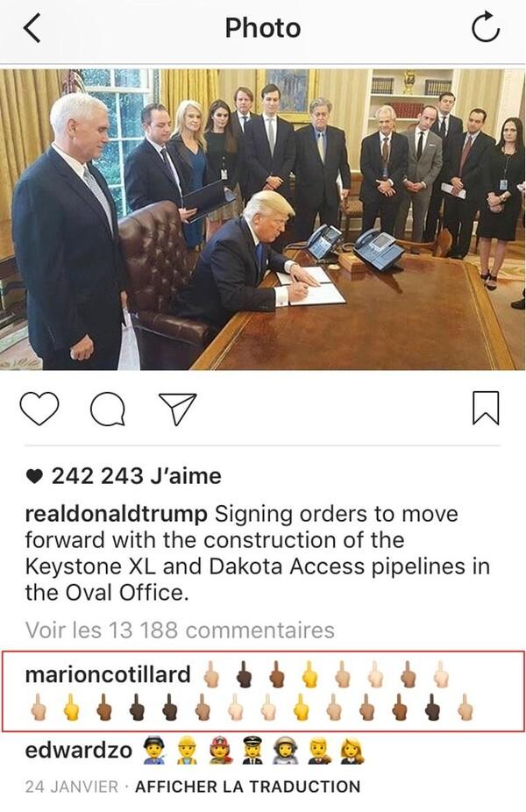Tap the caption text about Keystone XL

coord(258,553)
